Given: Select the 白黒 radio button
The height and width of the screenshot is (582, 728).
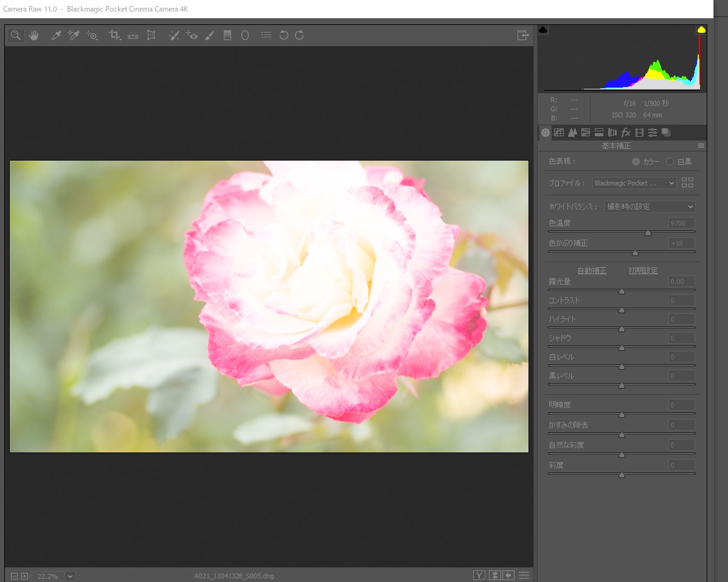Looking at the screenshot, I should point(670,162).
